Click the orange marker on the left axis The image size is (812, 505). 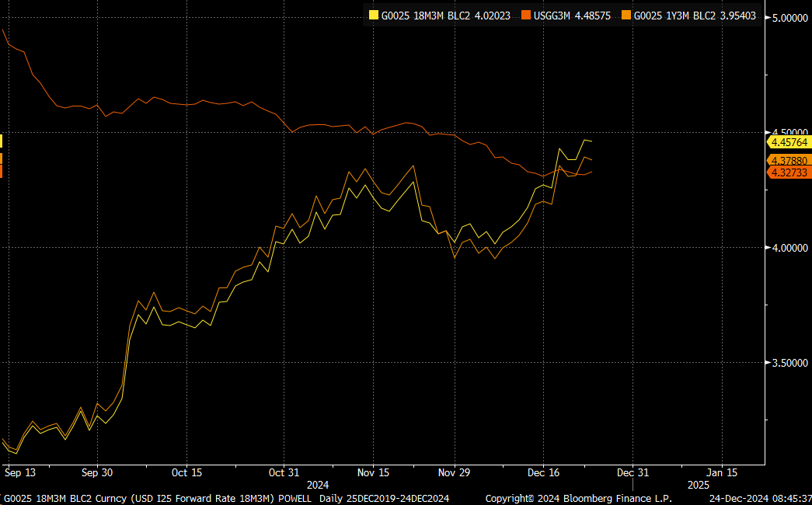pos(2,159)
